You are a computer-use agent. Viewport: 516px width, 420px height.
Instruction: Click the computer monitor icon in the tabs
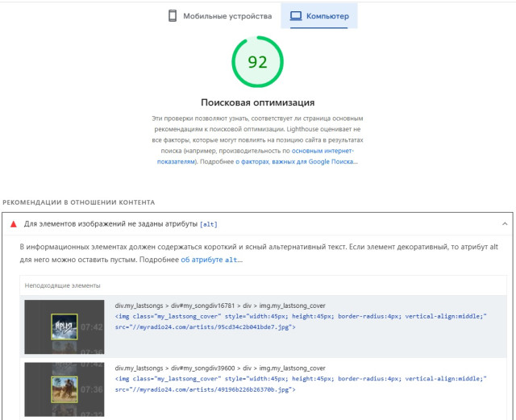[296, 16]
